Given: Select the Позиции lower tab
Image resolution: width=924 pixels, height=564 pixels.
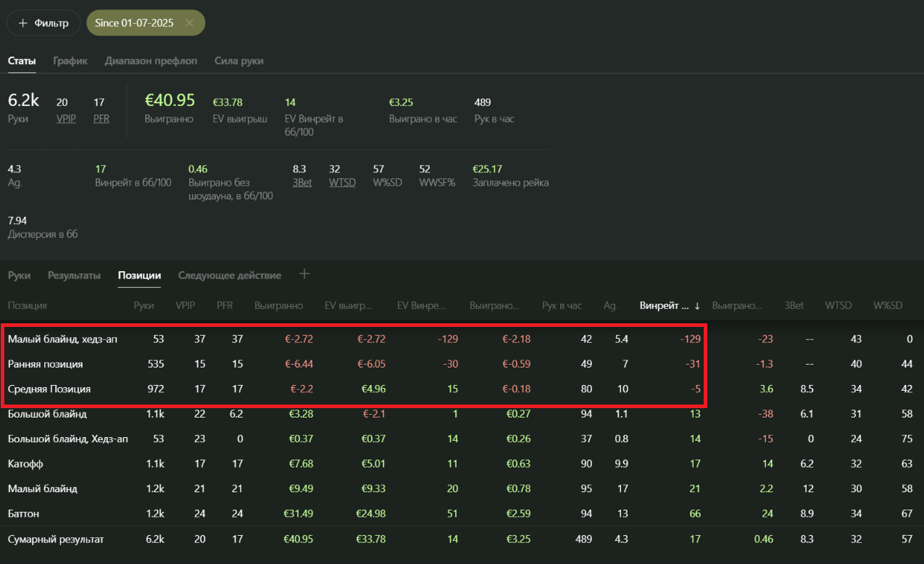Looking at the screenshot, I should pyautogui.click(x=139, y=275).
